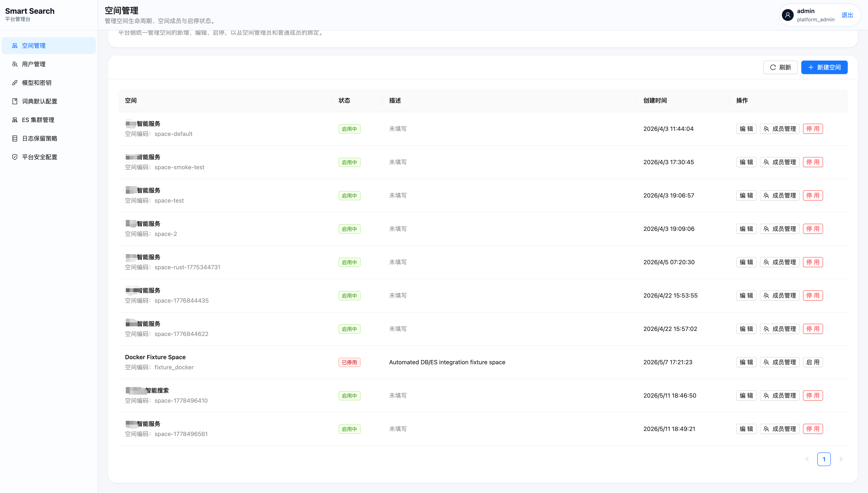Open the 日志保留策略 log icon
This screenshot has width=868, height=493.
pos(15,138)
